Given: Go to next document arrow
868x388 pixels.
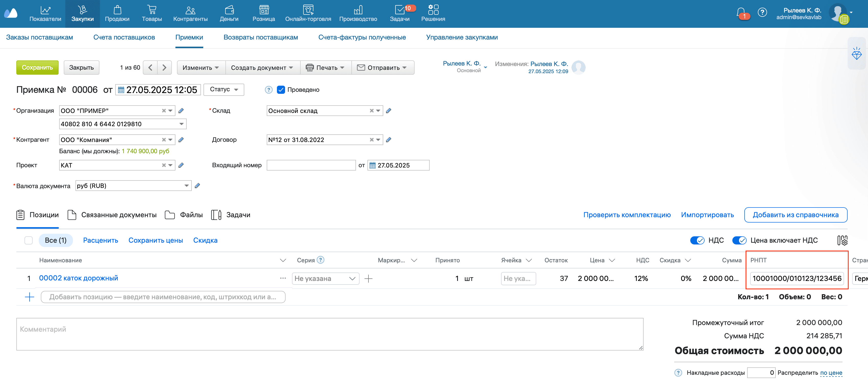Looking at the screenshot, I should 164,68.
